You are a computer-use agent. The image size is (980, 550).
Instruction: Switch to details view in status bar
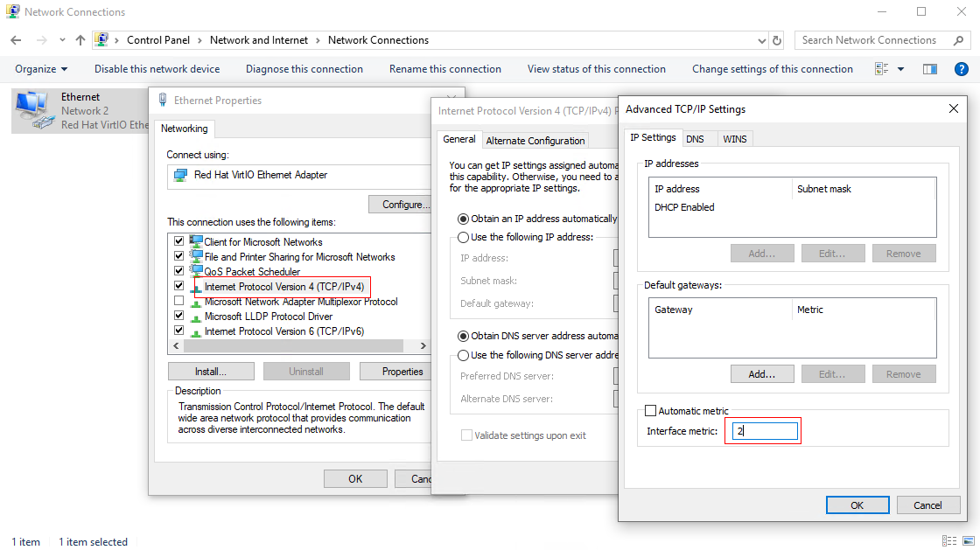(x=948, y=541)
